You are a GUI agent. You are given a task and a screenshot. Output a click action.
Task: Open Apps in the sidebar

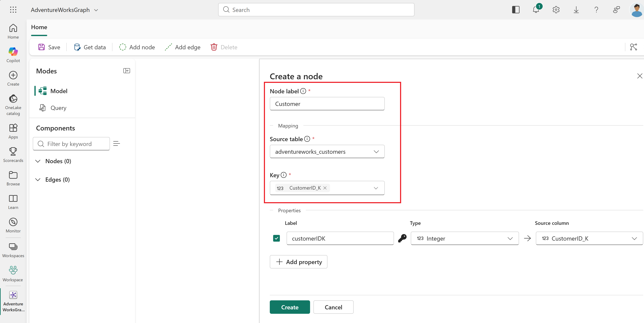pyautogui.click(x=13, y=131)
